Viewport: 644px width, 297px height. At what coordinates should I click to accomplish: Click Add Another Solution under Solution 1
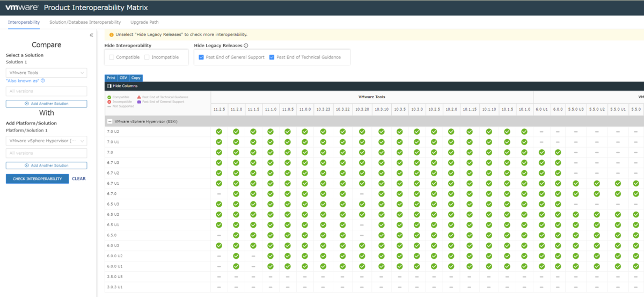click(x=46, y=104)
